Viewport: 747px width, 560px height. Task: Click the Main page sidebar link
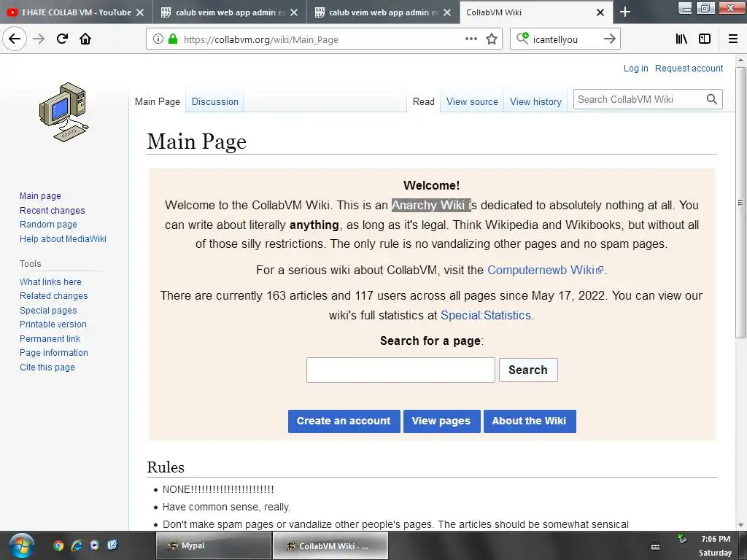[41, 195]
